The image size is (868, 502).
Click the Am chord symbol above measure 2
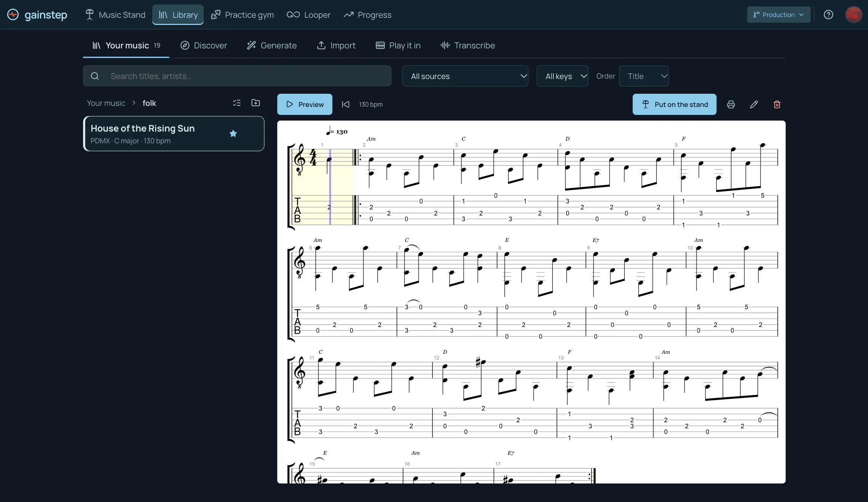(371, 139)
